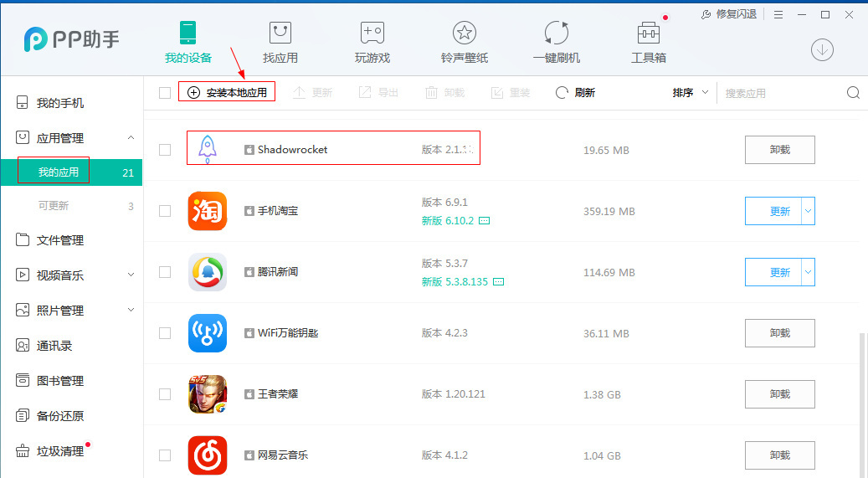The image size is (868, 478).
Task: Open 新版 5.3.8.135 changelog icon
Action: click(x=498, y=282)
